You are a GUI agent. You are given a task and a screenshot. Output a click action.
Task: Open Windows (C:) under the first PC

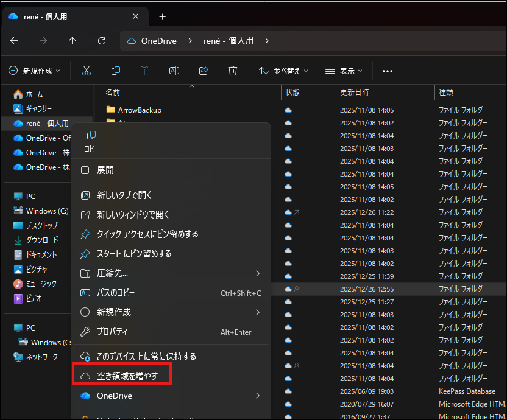[x=41, y=211]
